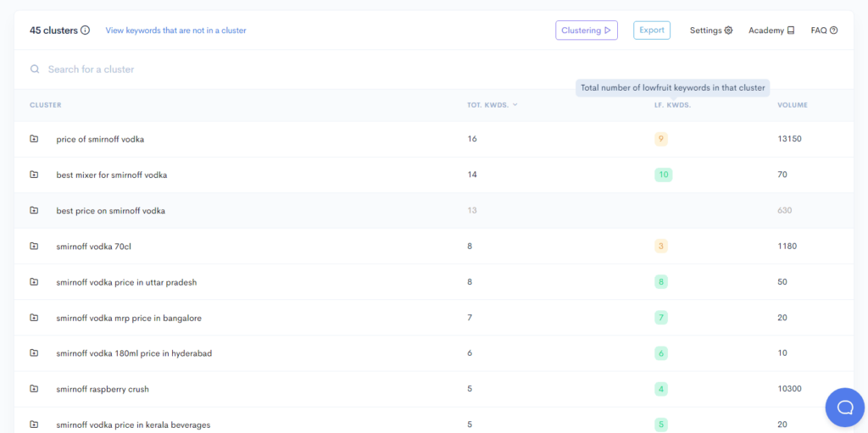Click lowfruit badge 7 in bangalore row
868x433 pixels.
661,318
